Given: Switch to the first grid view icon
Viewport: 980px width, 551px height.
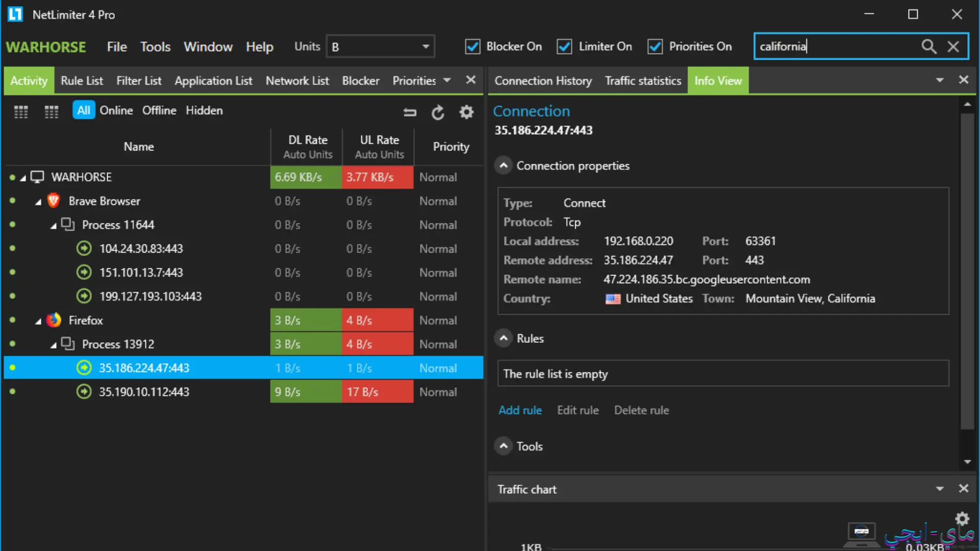Looking at the screenshot, I should coord(21,111).
